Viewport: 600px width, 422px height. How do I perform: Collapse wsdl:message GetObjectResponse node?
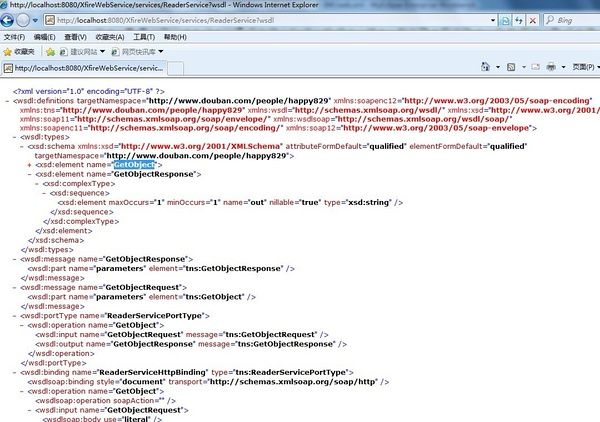pyautogui.click(x=15, y=259)
